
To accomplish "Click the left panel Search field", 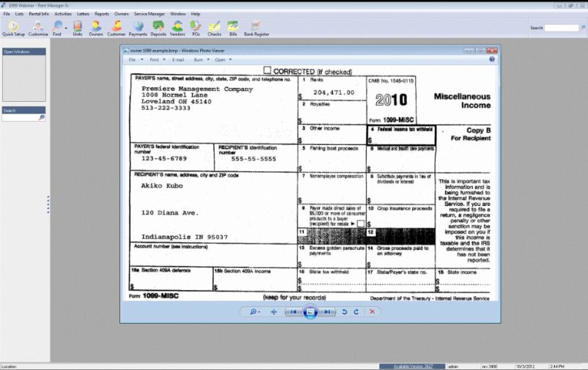I will click(x=21, y=118).
